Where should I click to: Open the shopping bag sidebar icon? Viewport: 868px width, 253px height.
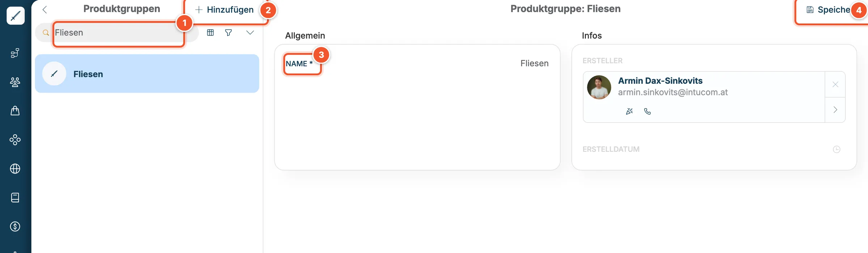(x=15, y=111)
